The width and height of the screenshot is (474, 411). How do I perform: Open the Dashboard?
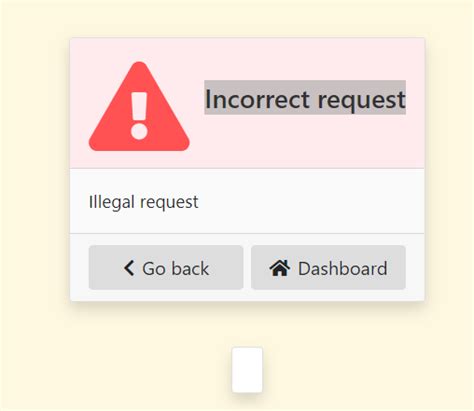tap(328, 268)
